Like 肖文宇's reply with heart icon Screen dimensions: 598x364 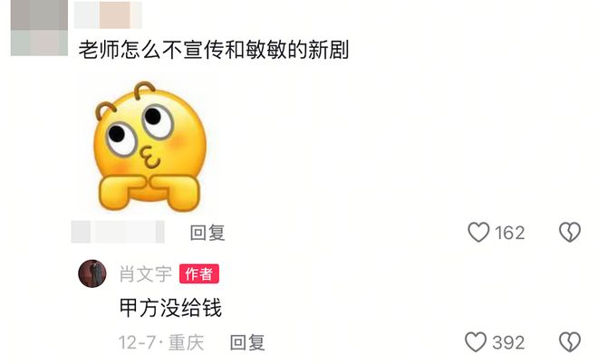coord(476,342)
